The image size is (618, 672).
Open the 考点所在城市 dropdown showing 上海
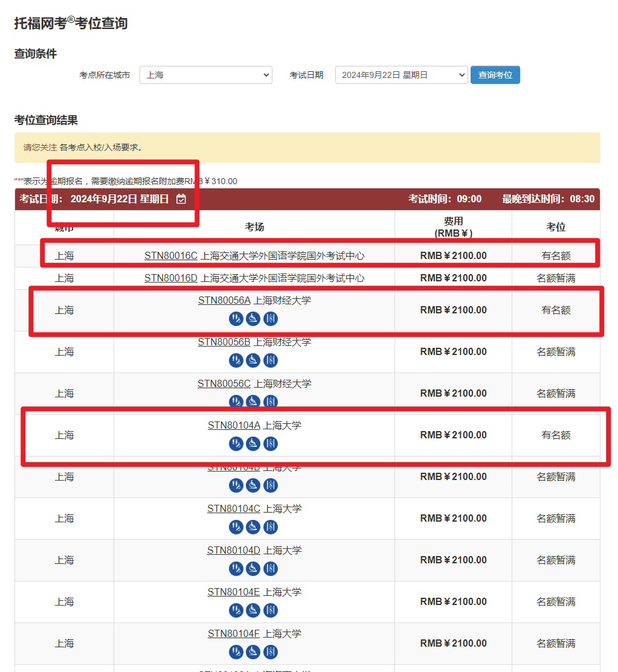click(x=206, y=75)
